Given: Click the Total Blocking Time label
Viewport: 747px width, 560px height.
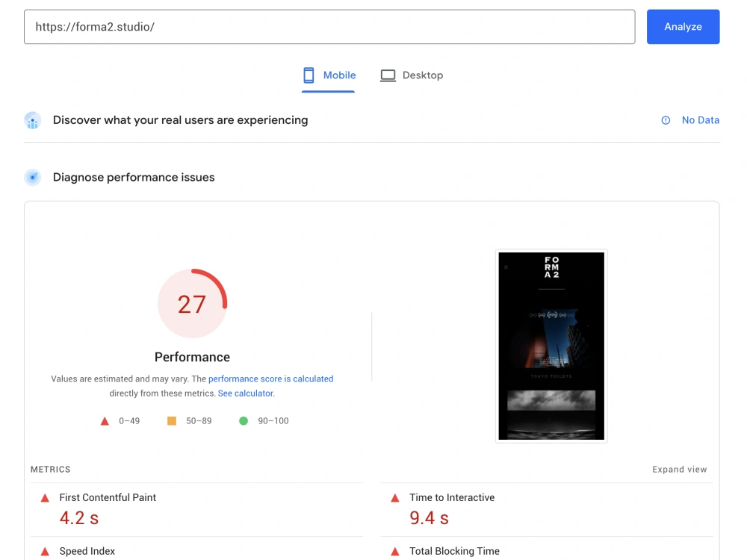Looking at the screenshot, I should pyautogui.click(x=454, y=551).
